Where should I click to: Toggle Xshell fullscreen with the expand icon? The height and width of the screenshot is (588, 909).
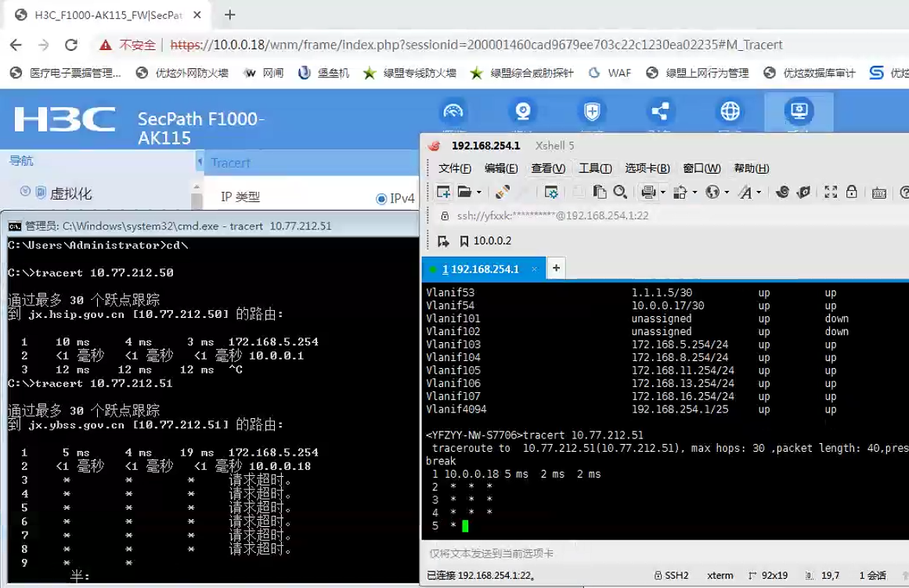(831, 192)
